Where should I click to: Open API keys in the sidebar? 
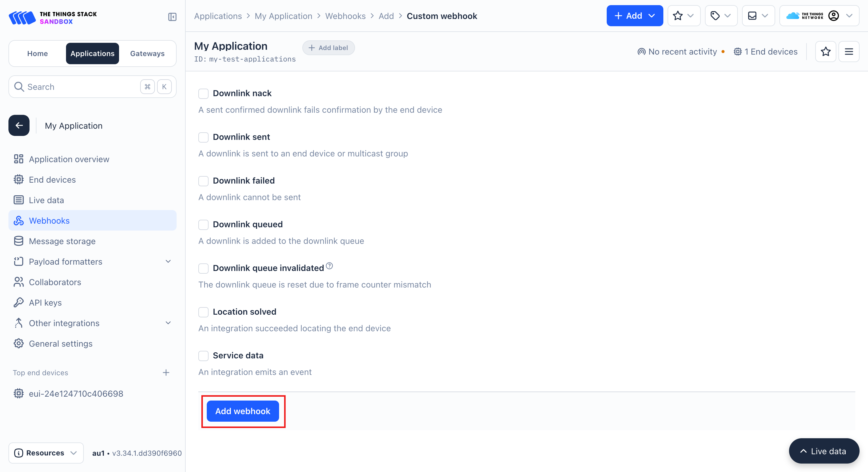pyautogui.click(x=45, y=303)
